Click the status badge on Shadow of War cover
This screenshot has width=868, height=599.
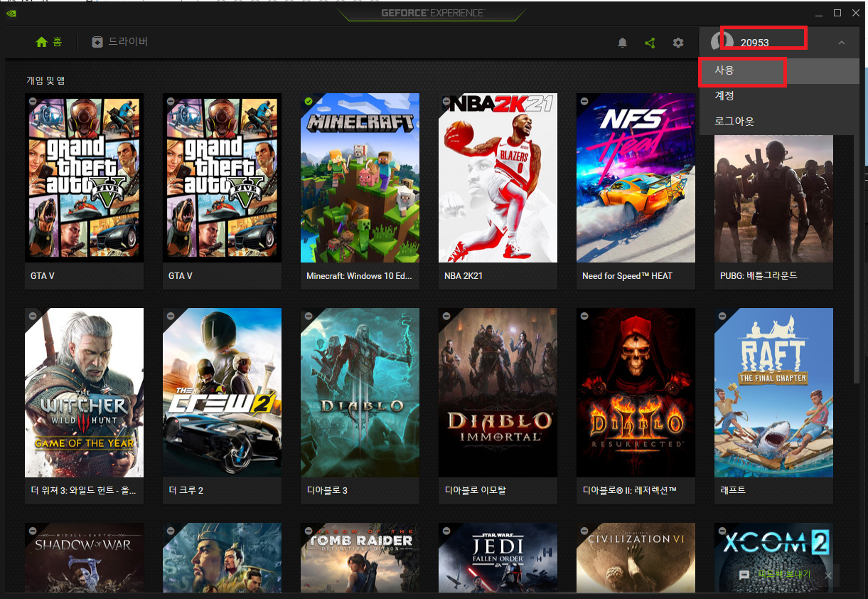(33, 531)
